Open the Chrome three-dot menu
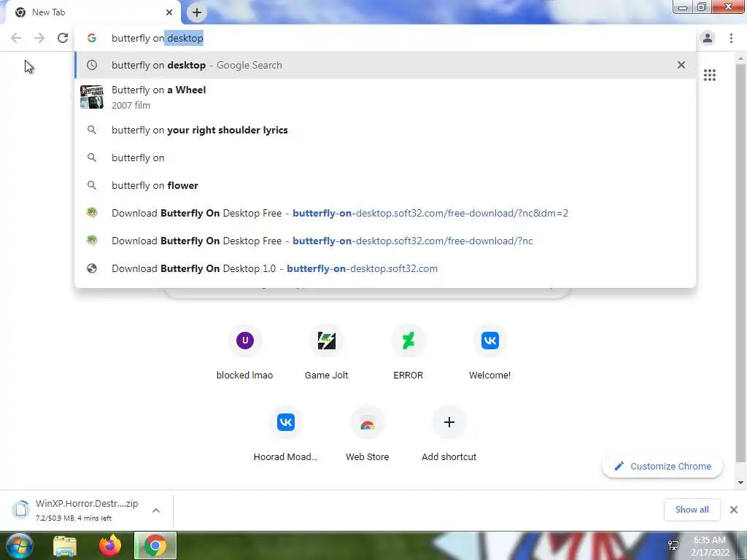The width and height of the screenshot is (747, 560). coord(731,38)
